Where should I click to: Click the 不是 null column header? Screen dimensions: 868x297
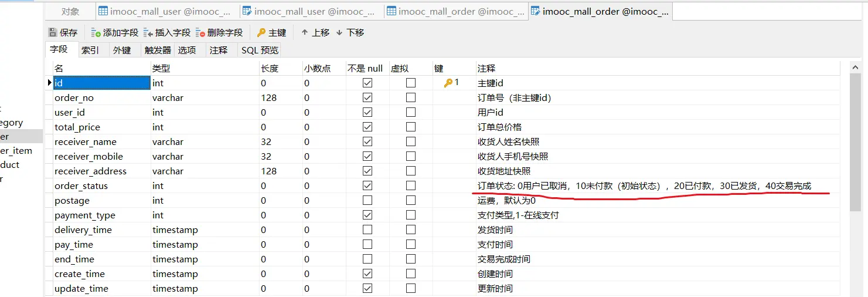point(366,69)
